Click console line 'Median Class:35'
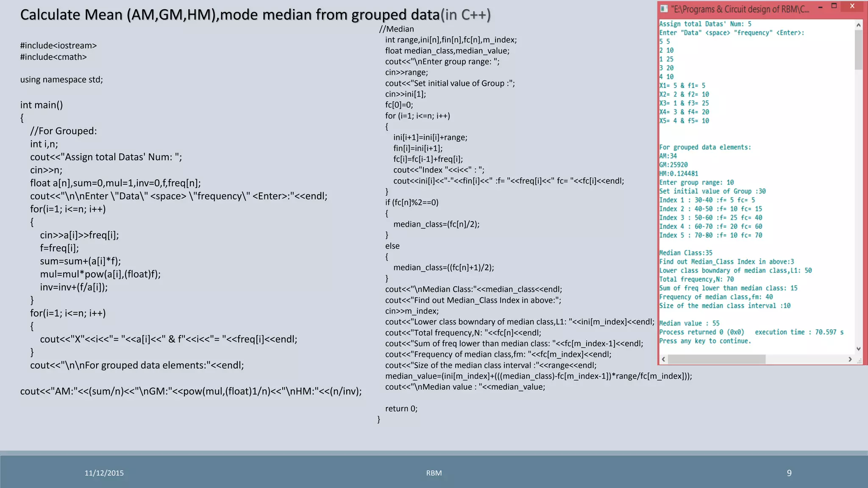Viewport: 868px width, 488px height. 686,253
